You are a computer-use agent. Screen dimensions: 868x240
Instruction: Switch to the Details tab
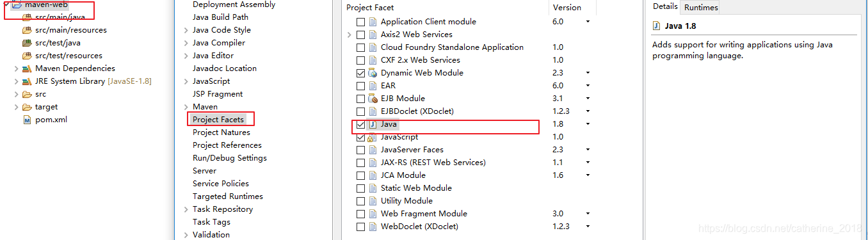(x=664, y=6)
